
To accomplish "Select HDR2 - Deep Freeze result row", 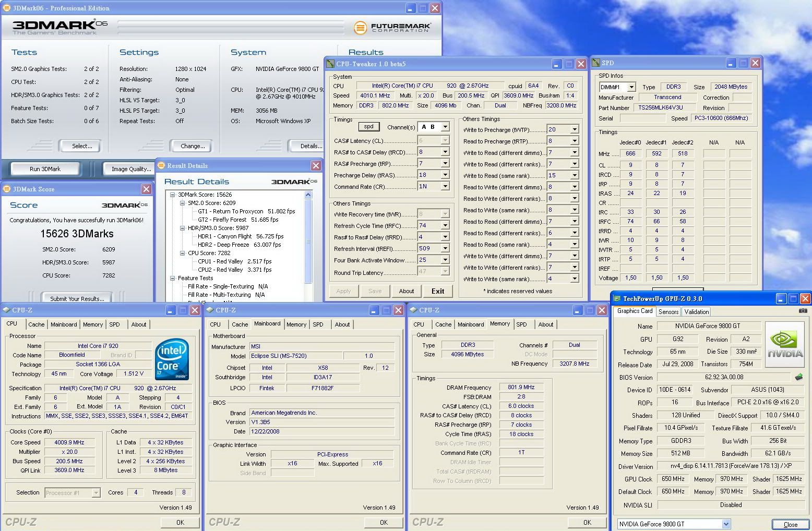I will tap(239, 245).
